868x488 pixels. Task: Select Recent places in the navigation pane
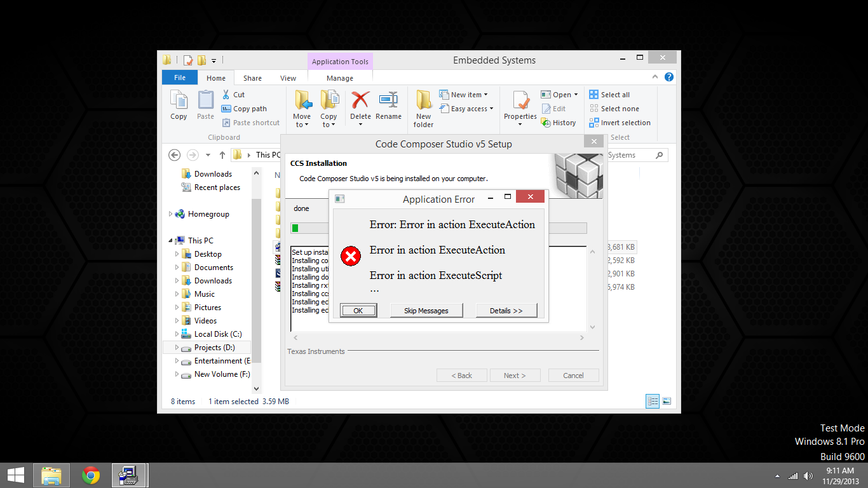(211, 187)
